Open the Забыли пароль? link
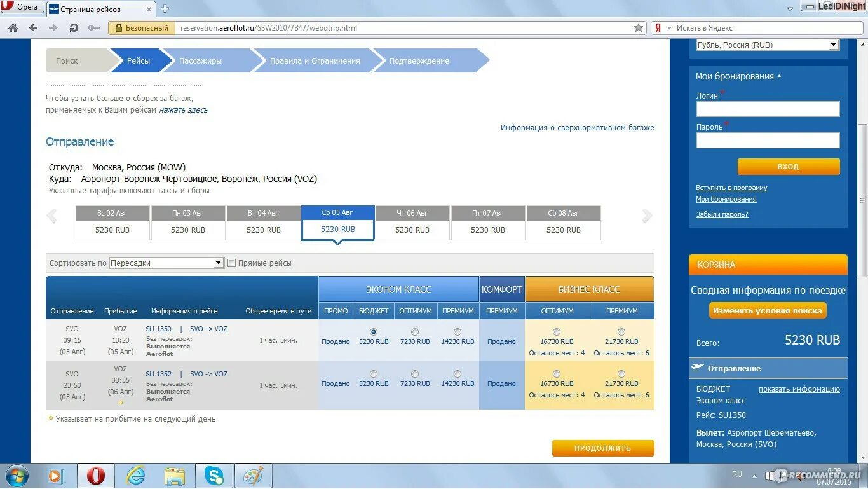868x489 pixels. [722, 215]
